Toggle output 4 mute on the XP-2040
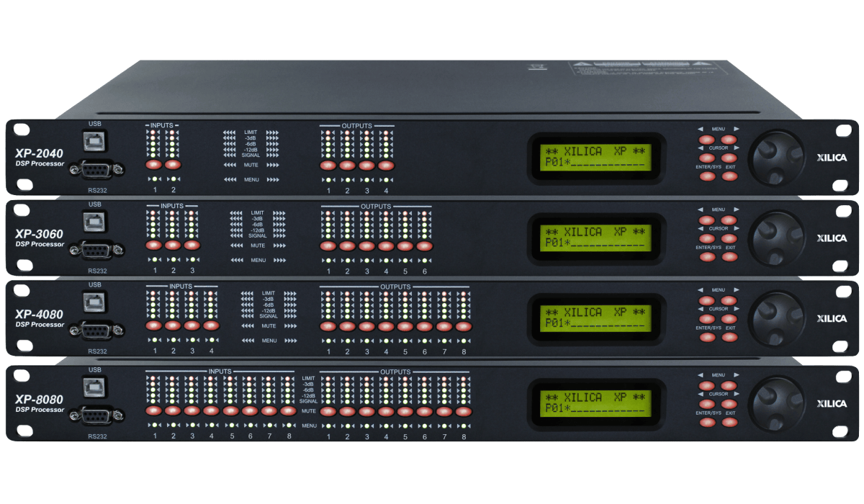The height and width of the screenshot is (504, 864). click(386, 166)
